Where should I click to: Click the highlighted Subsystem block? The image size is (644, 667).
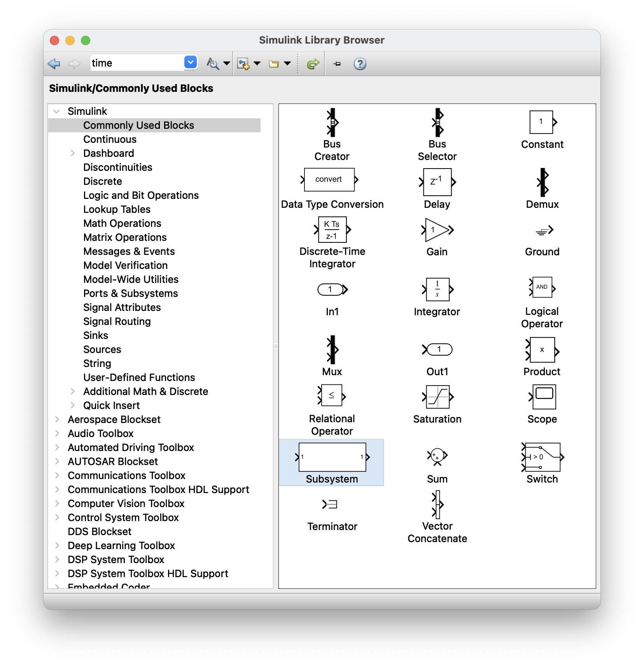pyautogui.click(x=332, y=462)
